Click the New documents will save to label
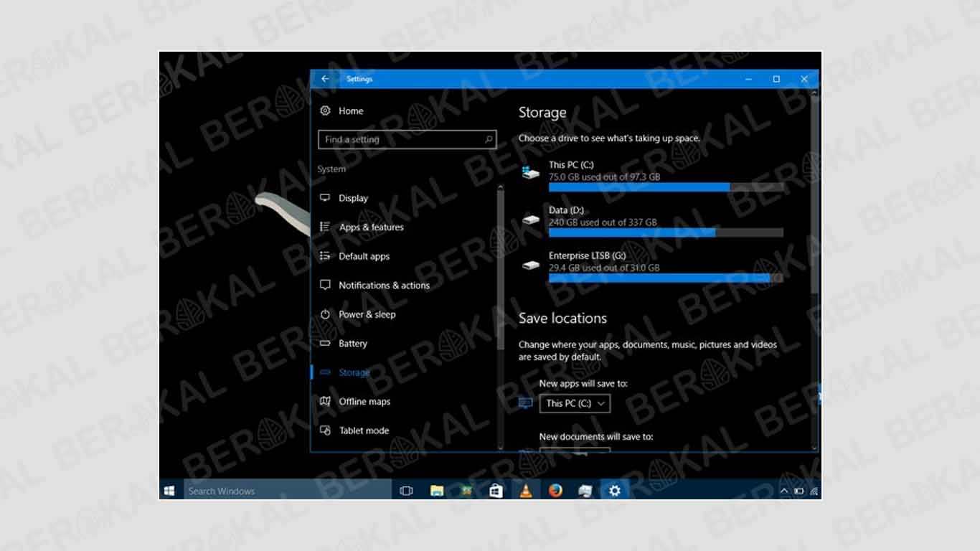 click(x=596, y=436)
